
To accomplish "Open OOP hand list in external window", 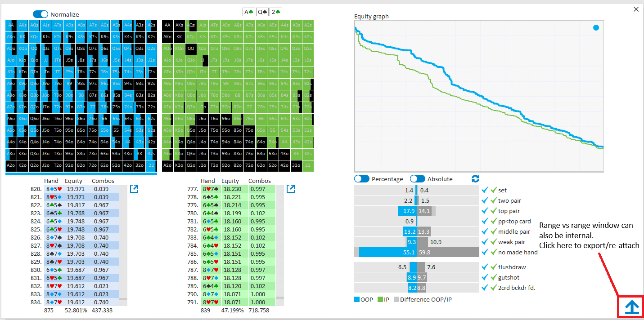I will click(134, 189).
